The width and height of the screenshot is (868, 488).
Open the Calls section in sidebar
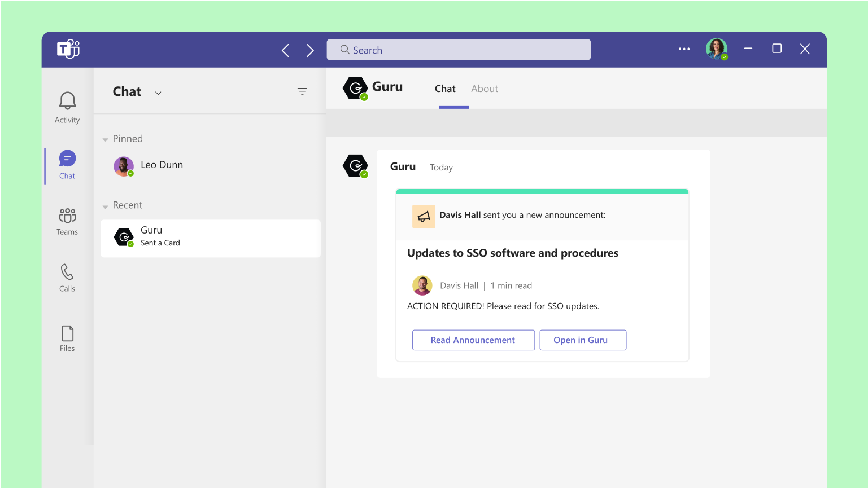67,278
